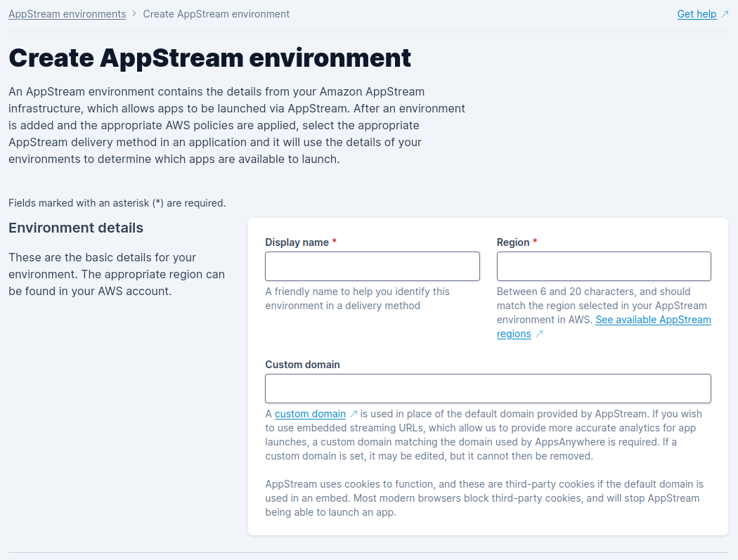This screenshot has height=560, width=738.
Task: Click the required fields asterisk notice text
Action: click(x=117, y=203)
